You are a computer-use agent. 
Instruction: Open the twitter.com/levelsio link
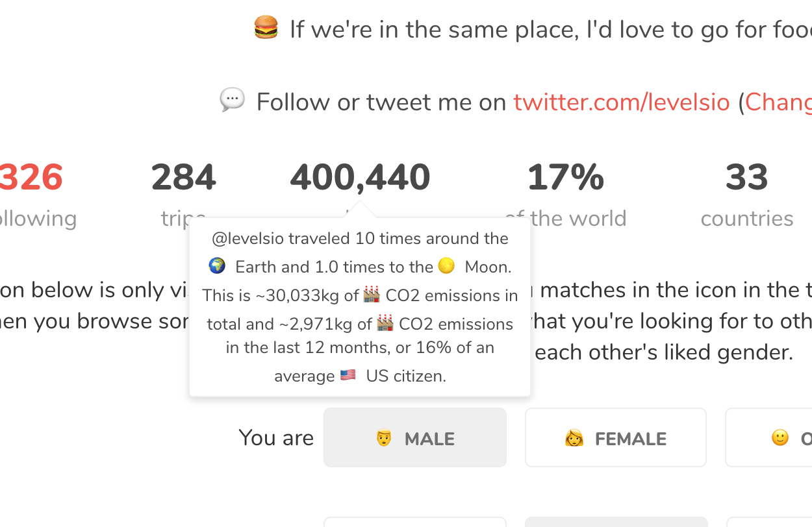pos(621,103)
